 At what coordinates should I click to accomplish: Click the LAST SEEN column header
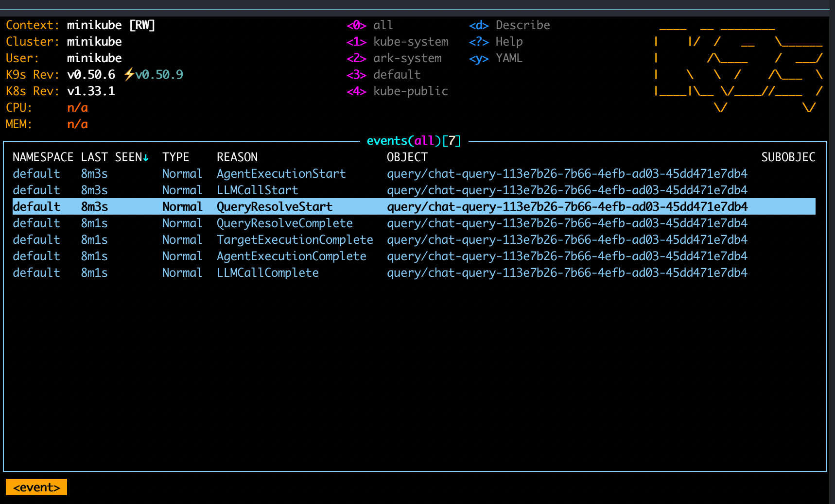(x=111, y=157)
